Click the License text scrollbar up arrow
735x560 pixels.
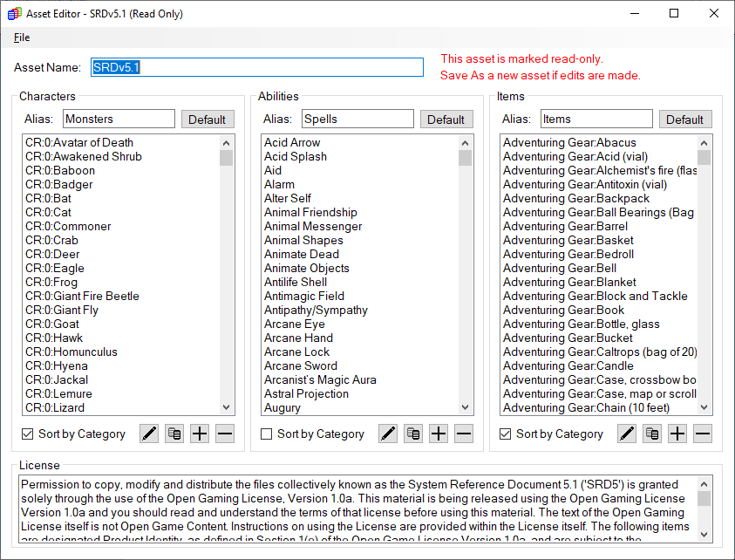[704, 483]
